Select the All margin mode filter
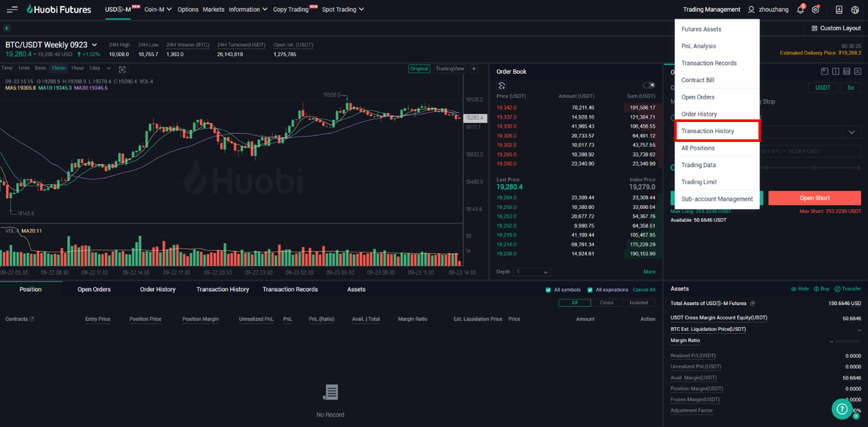 575,303
